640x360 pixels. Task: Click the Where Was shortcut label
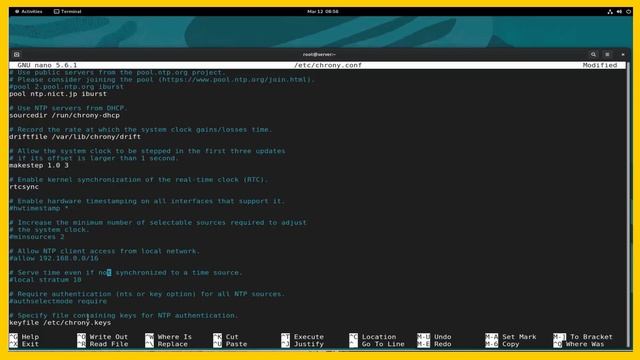click(x=585, y=344)
